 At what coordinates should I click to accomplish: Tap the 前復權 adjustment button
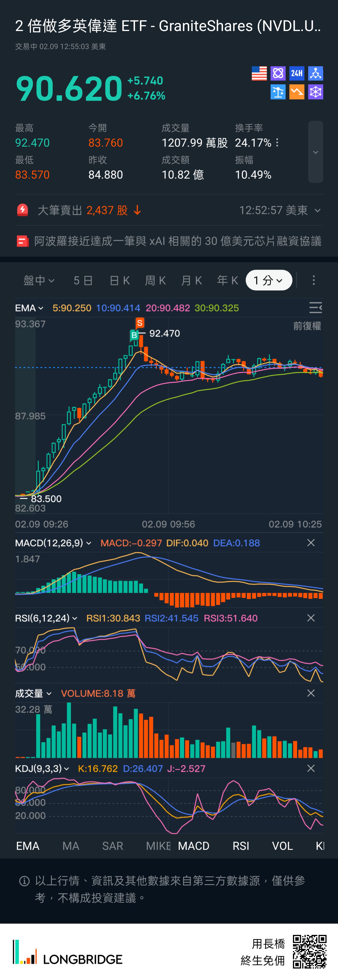click(307, 326)
